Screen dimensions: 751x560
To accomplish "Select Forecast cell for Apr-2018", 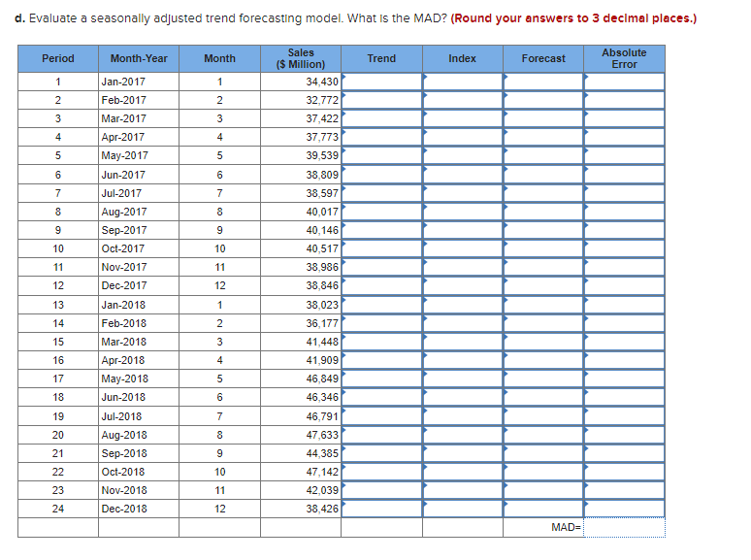I will 543,360.
